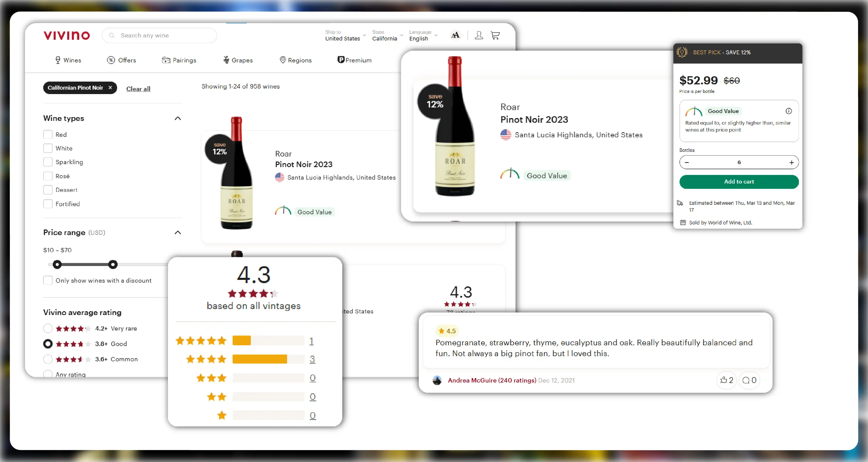Image resolution: width=868 pixels, height=462 pixels.
Task: Open the Language English dropdown
Action: (x=423, y=35)
